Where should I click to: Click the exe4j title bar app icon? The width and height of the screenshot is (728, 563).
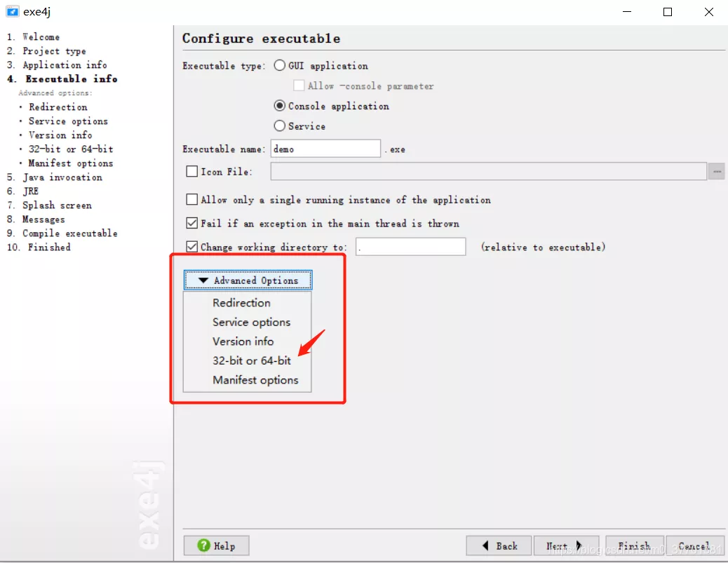coord(13,12)
